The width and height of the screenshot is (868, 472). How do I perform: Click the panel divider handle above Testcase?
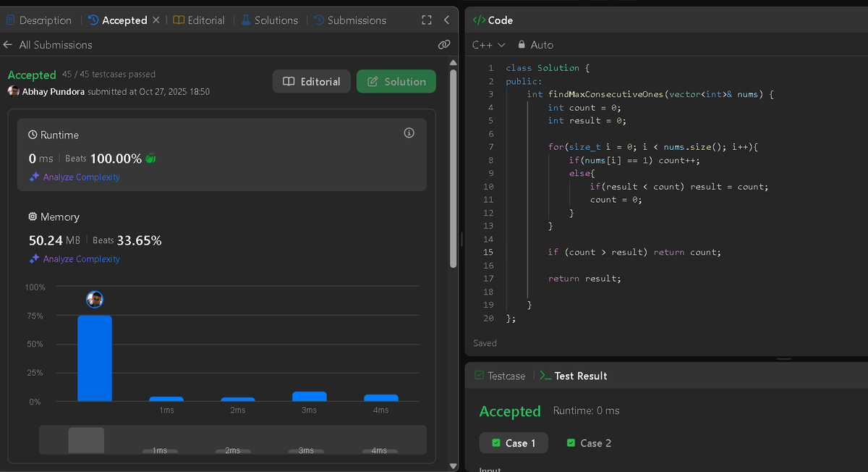pos(783,359)
